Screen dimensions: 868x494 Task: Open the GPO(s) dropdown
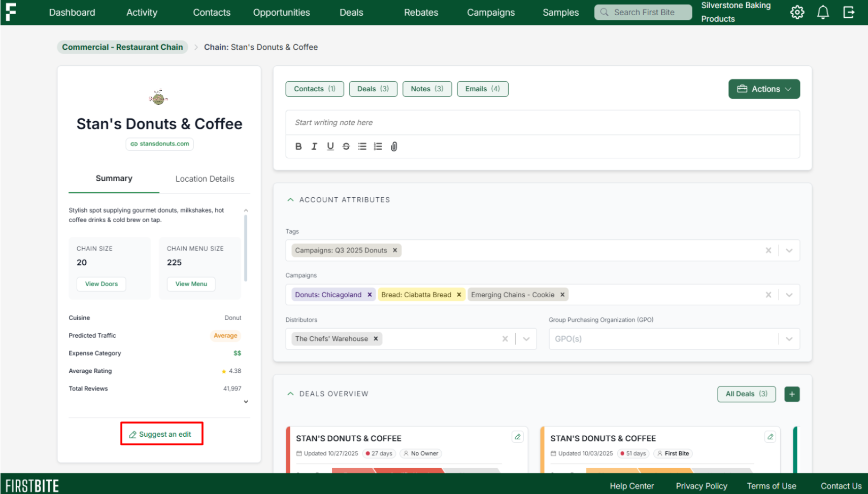click(674, 339)
